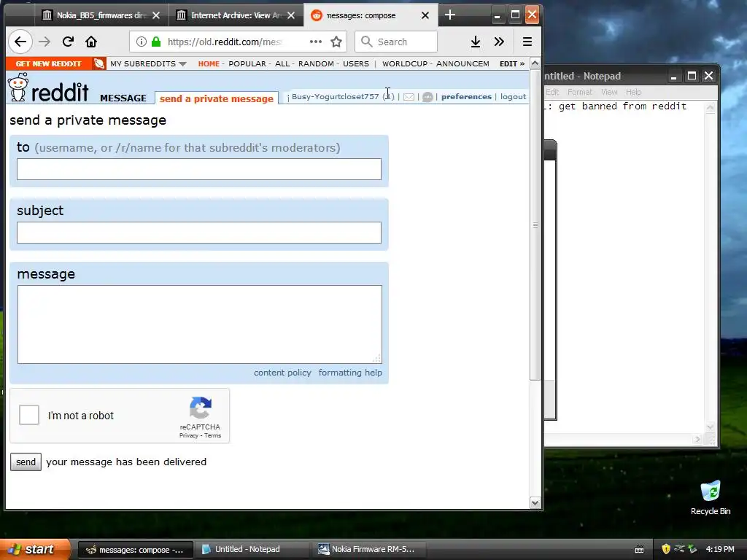
Task: Open the preferences link
Action: point(466,97)
